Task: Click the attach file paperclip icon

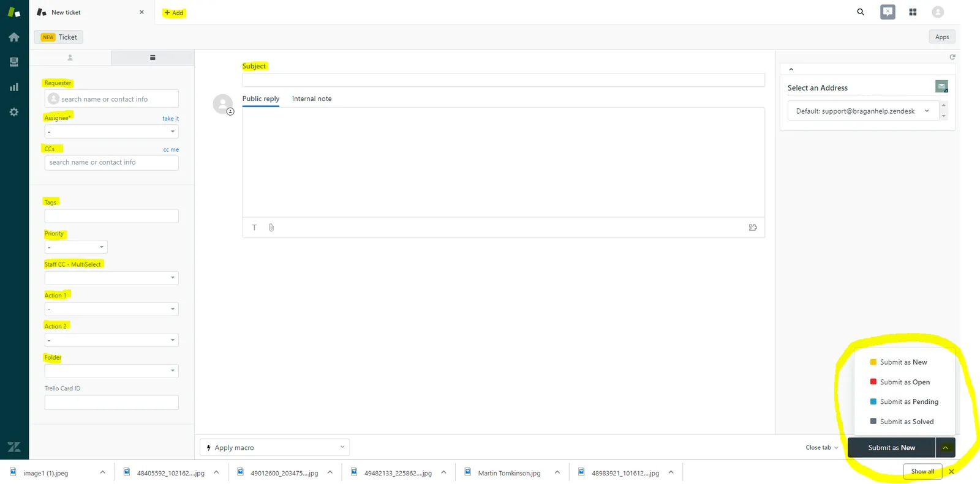Action: click(x=271, y=228)
